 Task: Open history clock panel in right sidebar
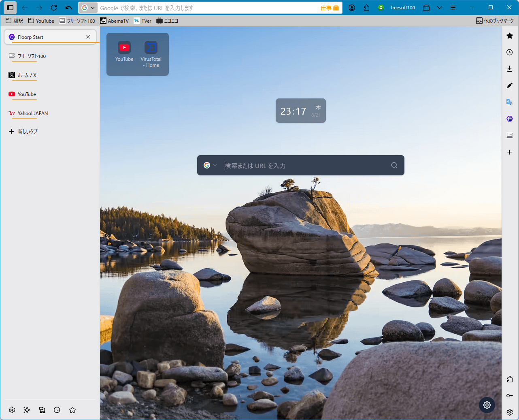pyautogui.click(x=510, y=52)
